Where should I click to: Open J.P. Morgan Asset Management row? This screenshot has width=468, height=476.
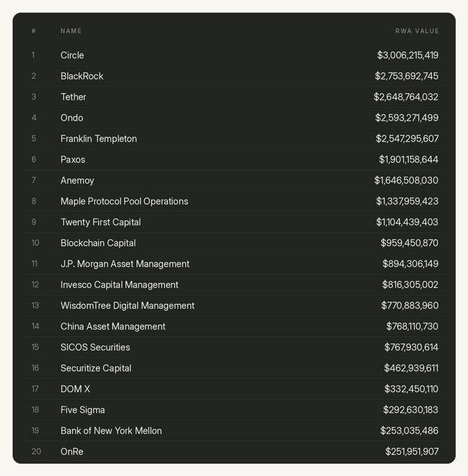coord(234,264)
